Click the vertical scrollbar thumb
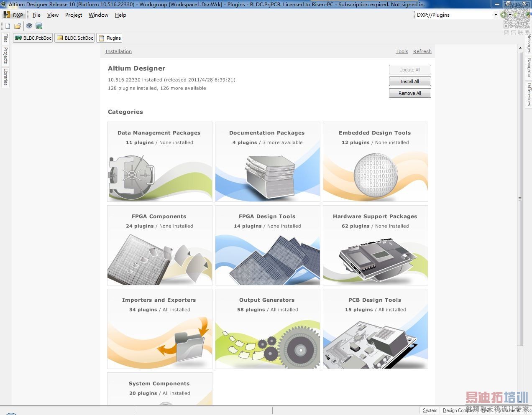532x415 pixels. (x=520, y=199)
